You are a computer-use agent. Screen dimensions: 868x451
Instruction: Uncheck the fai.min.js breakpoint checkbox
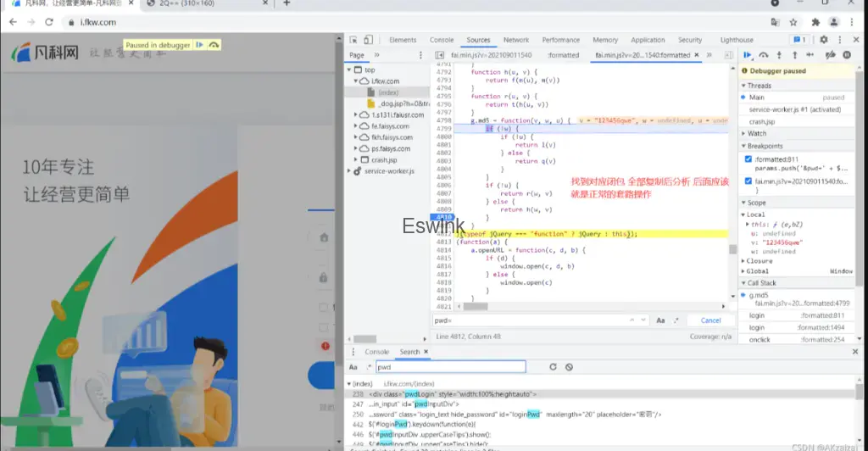[748, 181]
